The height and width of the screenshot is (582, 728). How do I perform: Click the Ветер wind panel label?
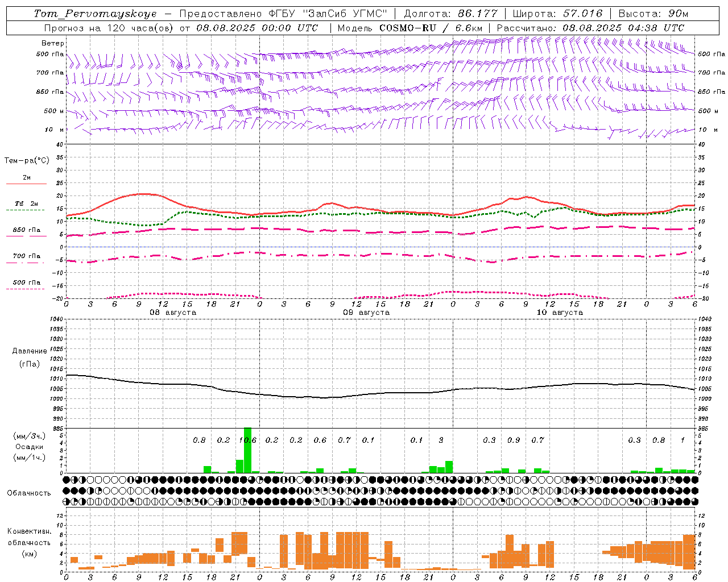point(53,43)
